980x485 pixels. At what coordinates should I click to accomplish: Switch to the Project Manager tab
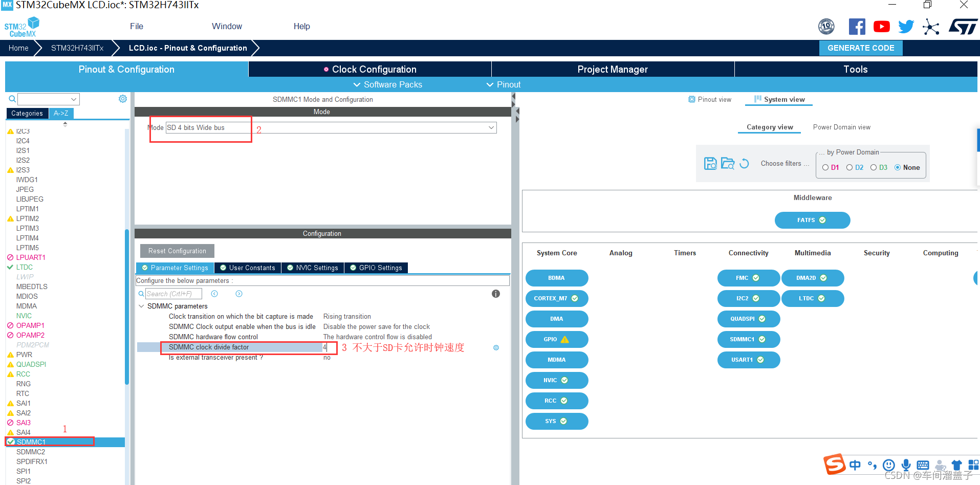(x=613, y=69)
